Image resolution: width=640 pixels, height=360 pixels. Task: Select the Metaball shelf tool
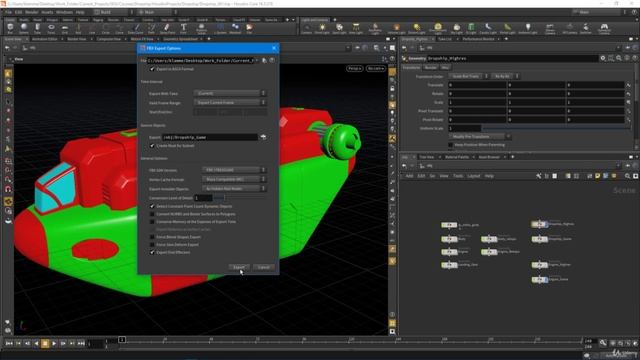tap(235, 29)
